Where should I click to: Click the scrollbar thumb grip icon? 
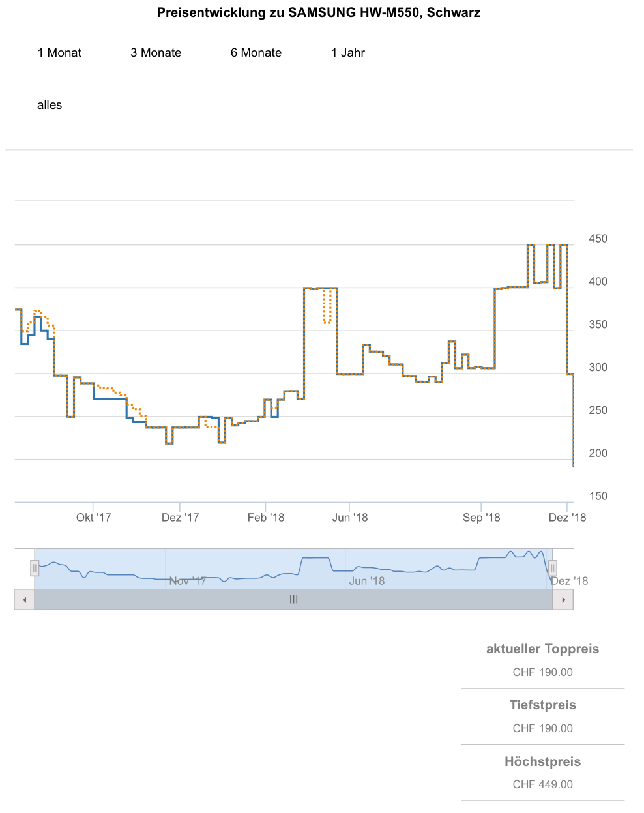[293, 600]
